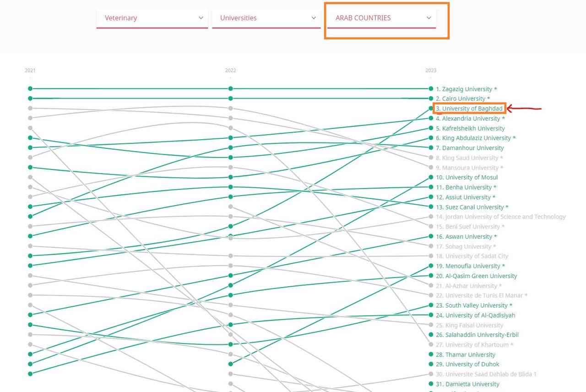Click University of Baghdad ranking label

pos(469,109)
